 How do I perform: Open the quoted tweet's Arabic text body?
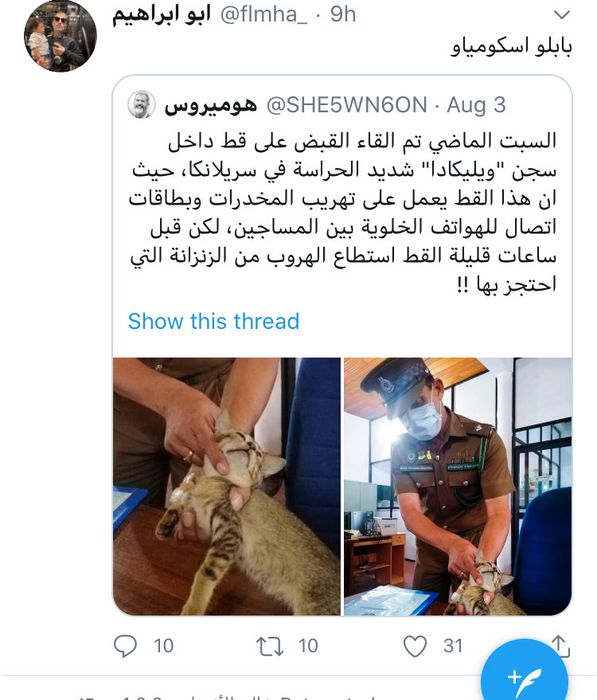(342, 213)
